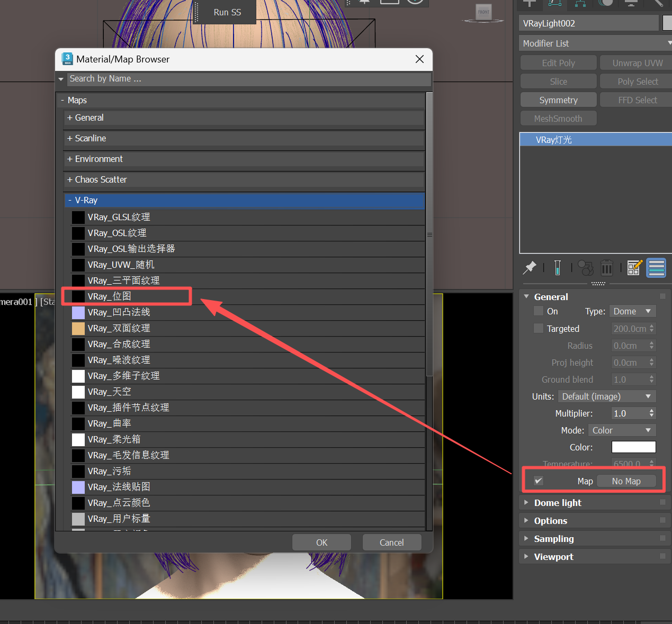Viewport: 672px width, 624px height.
Task: Click the Multiplier spinner arrows
Action: coord(652,413)
